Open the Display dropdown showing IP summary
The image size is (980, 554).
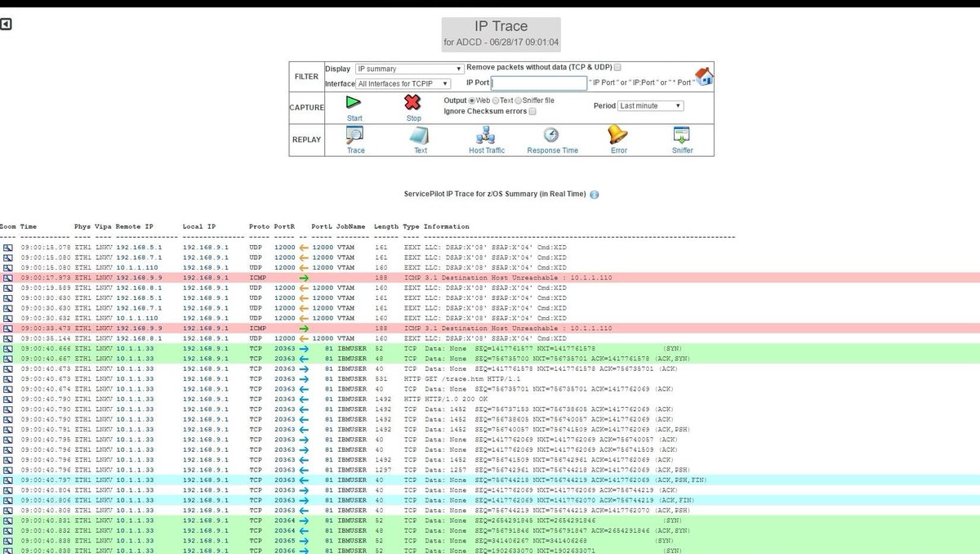(x=410, y=69)
